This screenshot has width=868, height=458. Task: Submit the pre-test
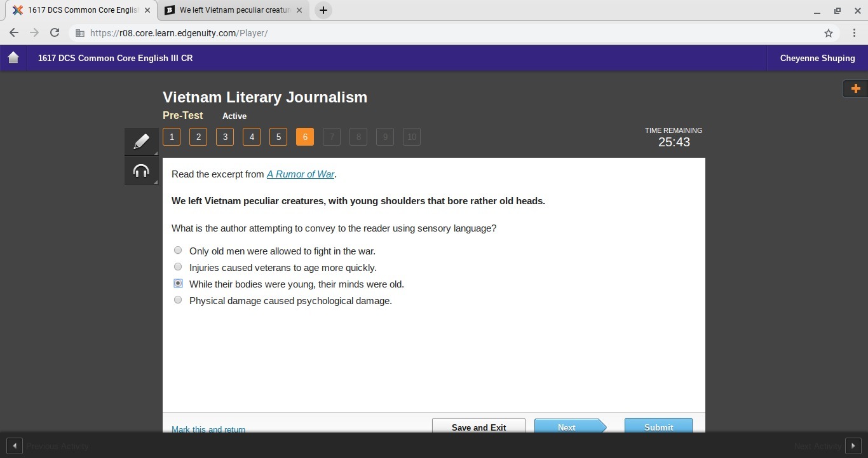point(658,426)
